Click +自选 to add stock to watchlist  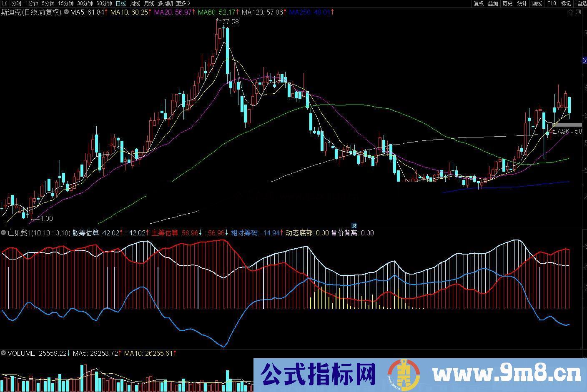(581, 3)
